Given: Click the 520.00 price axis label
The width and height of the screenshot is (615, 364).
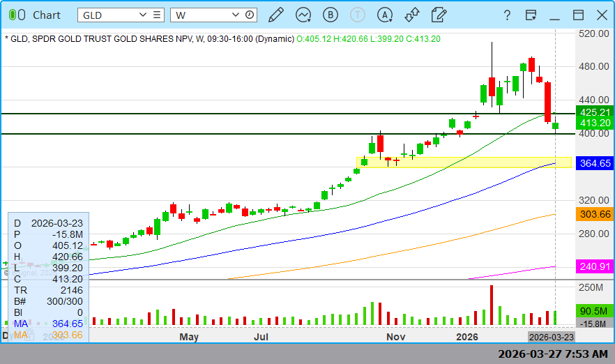Looking at the screenshot, I should [x=594, y=33].
